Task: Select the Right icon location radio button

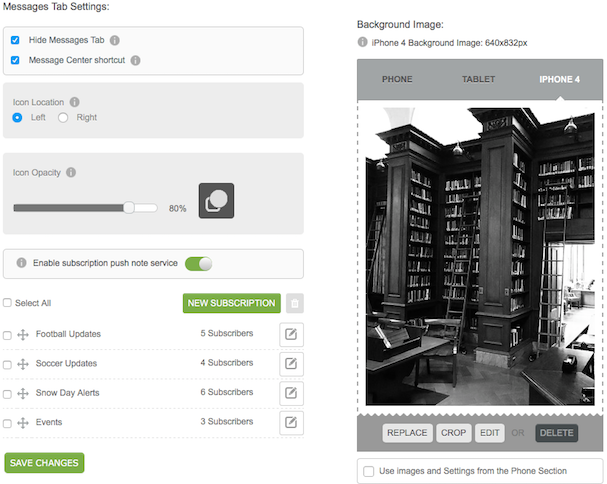Action: 63,118
